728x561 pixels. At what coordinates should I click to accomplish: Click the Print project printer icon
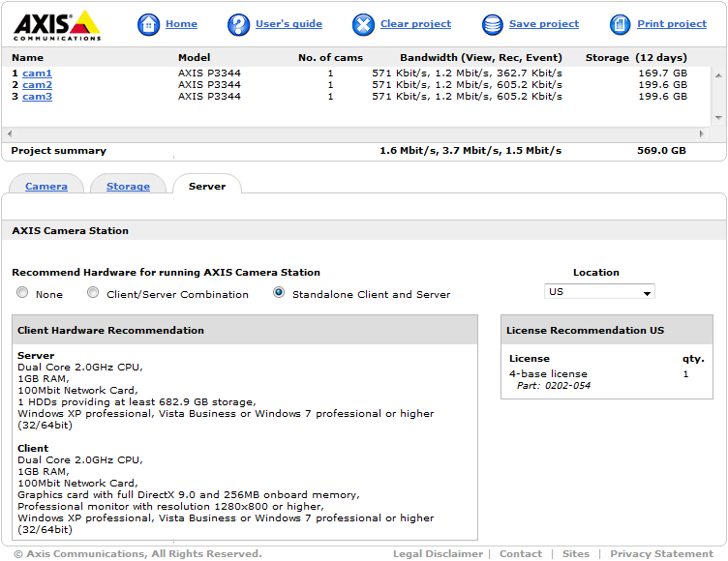621,24
